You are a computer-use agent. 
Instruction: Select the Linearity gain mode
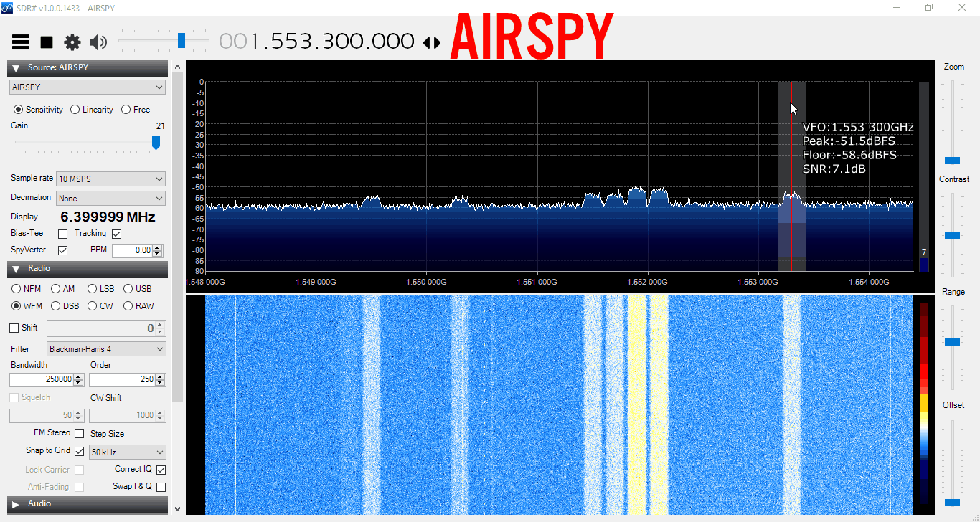tap(75, 110)
